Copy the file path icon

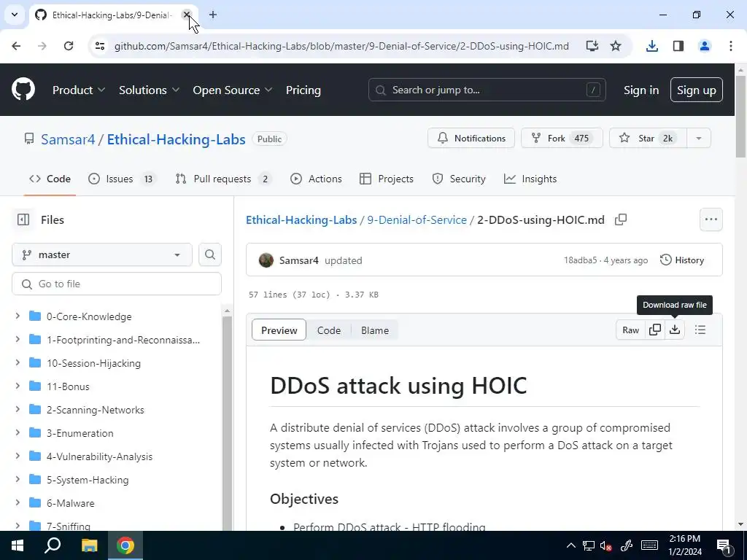pos(620,219)
